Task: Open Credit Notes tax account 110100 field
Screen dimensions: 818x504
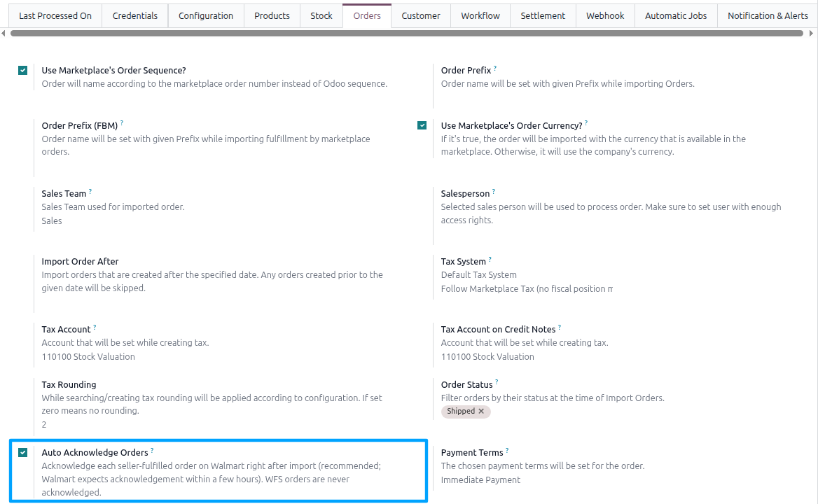Action: 487,357
